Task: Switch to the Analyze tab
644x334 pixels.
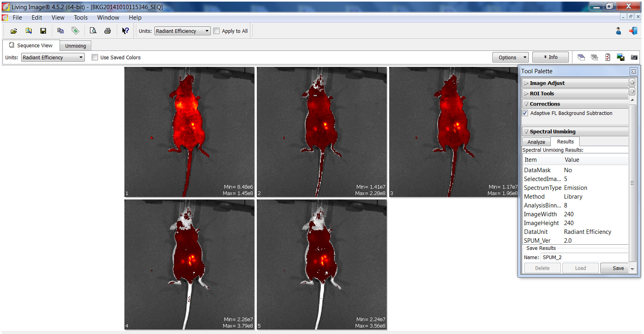Action: tap(536, 142)
